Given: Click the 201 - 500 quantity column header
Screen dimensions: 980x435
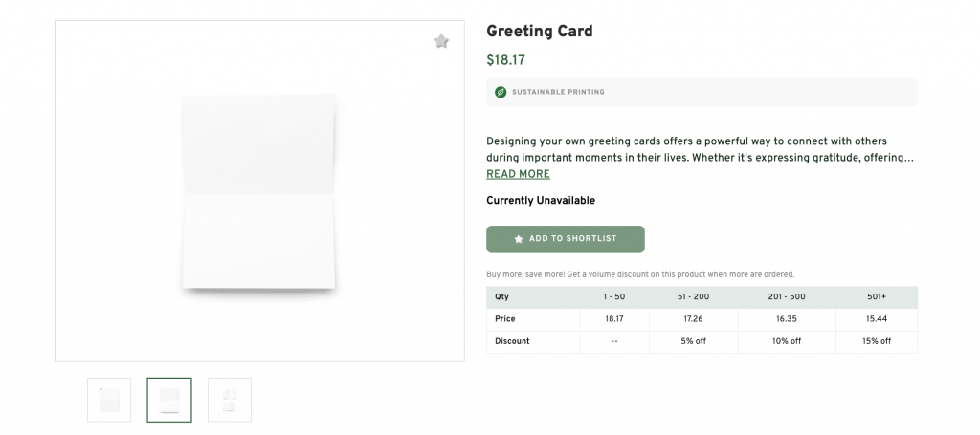Looking at the screenshot, I should (x=787, y=297).
